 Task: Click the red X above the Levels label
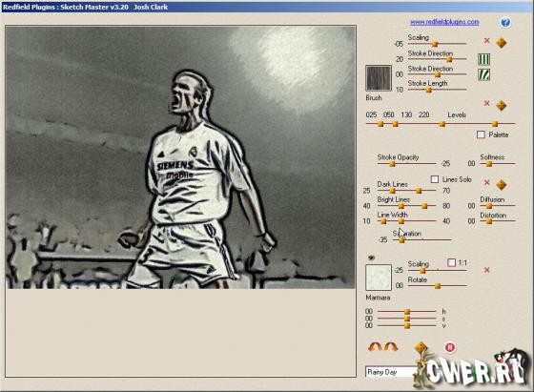(486, 103)
